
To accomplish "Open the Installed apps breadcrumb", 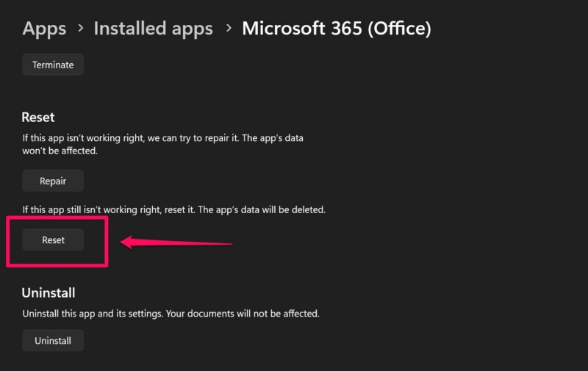I will coord(153,29).
